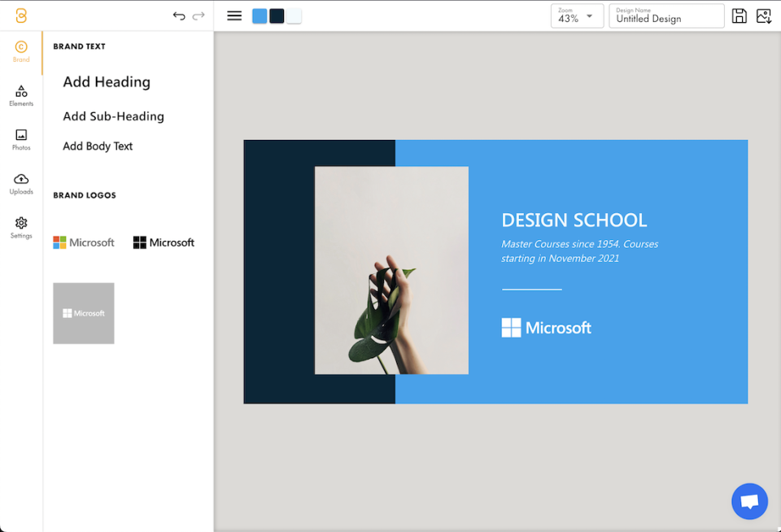Viewport: 781px width, 532px height.
Task: Save the design using the save icon
Action: (x=740, y=15)
